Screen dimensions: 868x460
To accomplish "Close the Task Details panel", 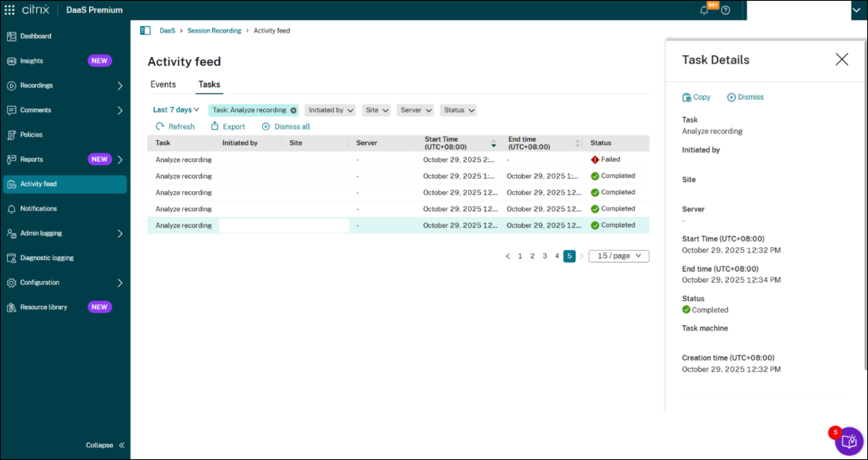I will pos(842,60).
